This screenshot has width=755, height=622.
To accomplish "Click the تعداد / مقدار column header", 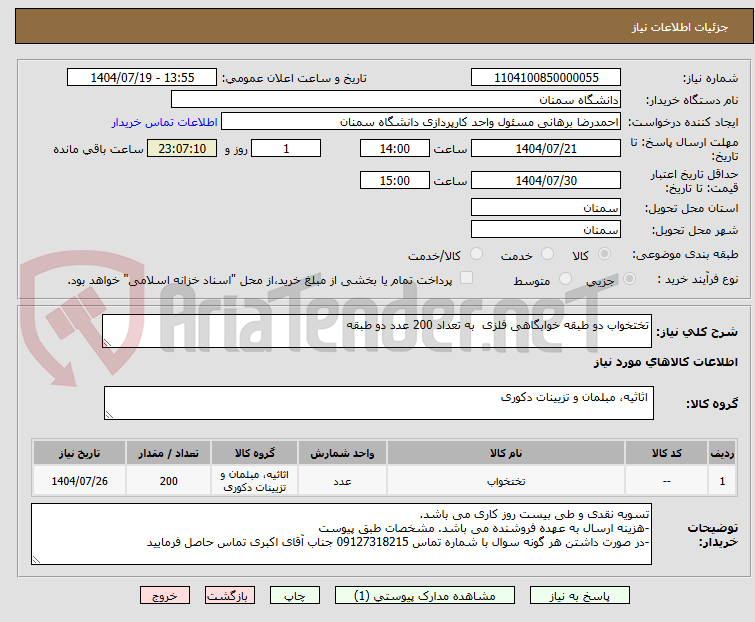I will pos(169,453).
